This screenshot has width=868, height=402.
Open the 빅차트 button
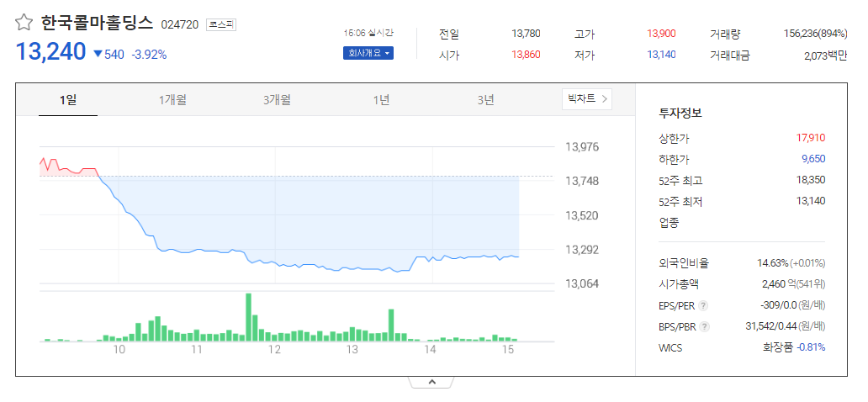(x=587, y=99)
